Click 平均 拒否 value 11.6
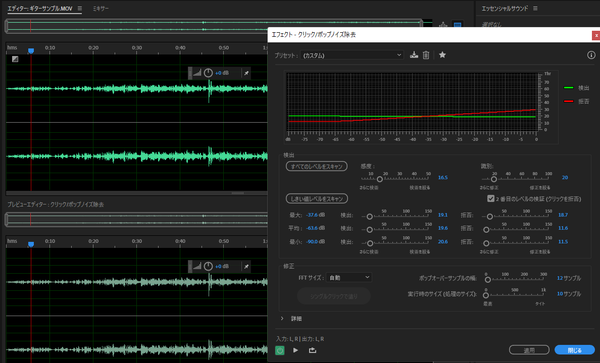This screenshot has width=600, height=363. coord(563,228)
